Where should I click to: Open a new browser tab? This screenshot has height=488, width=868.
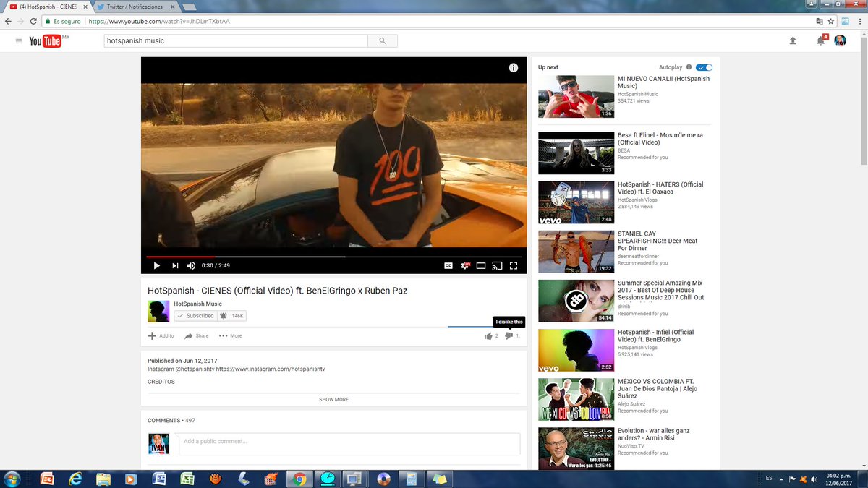coord(190,7)
